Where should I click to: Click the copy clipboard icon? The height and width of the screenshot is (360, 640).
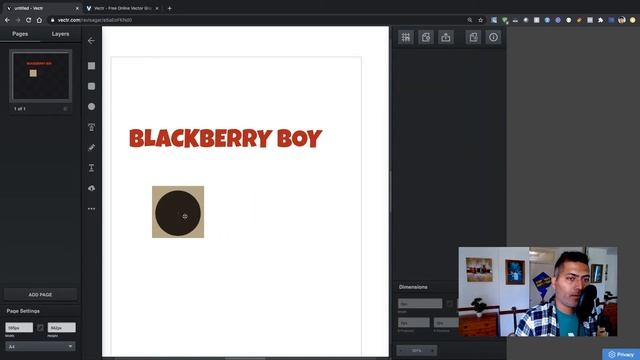click(x=473, y=37)
